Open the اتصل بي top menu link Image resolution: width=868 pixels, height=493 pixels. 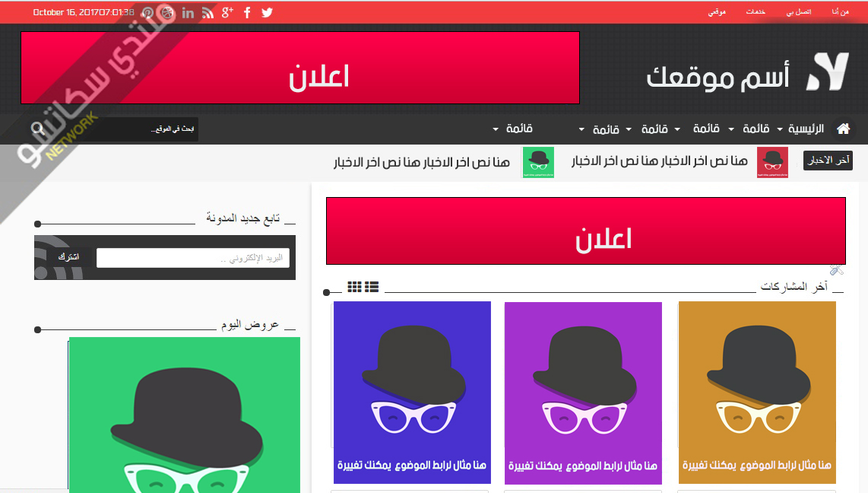[x=798, y=13]
